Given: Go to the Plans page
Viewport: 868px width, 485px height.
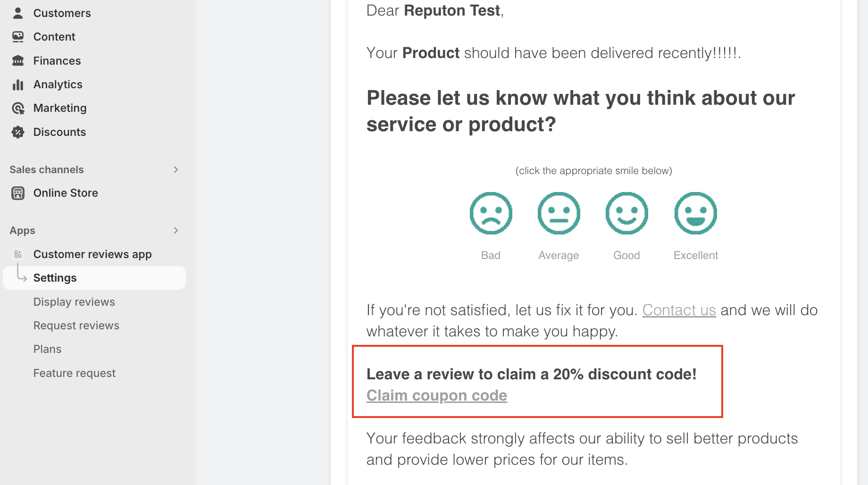Looking at the screenshot, I should (47, 349).
